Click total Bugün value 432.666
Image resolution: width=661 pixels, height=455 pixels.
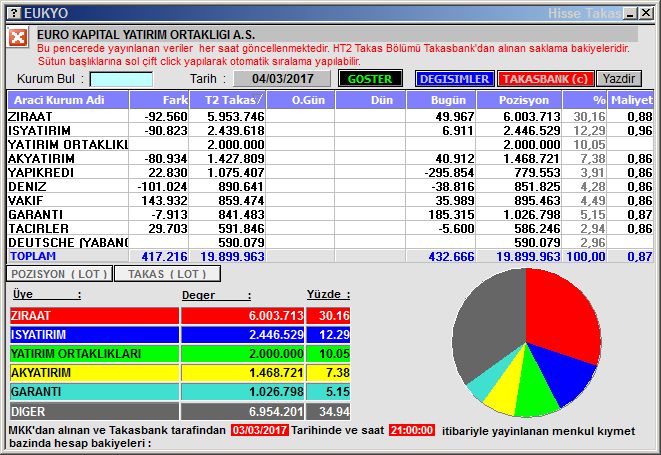click(x=451, y=256)
